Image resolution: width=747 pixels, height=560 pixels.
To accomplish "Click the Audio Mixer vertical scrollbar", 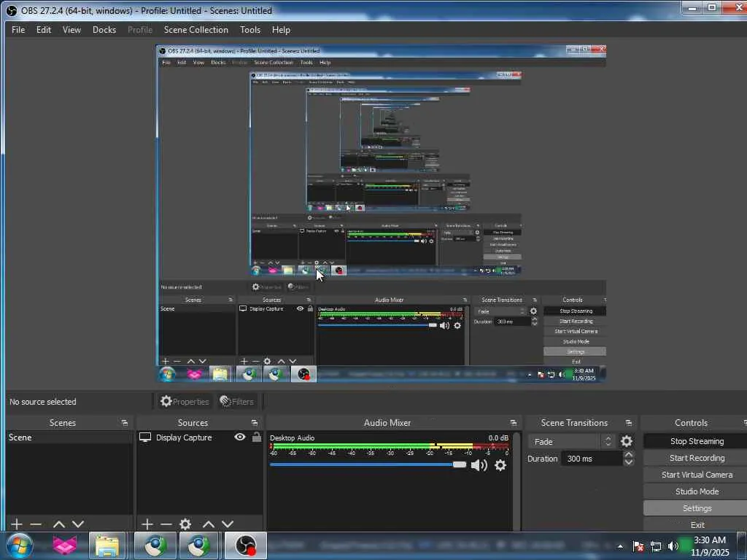I will 516,481.
